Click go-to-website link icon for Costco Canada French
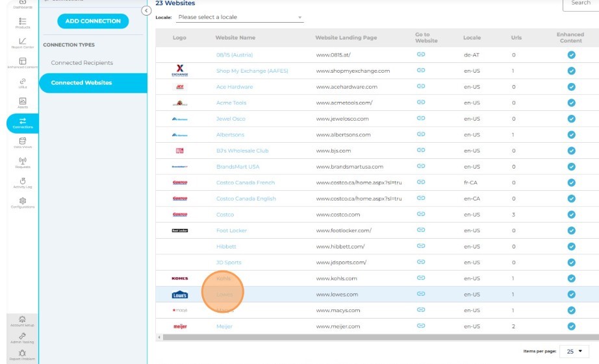This screenshot has width=599, height=364. (x=420, y=182)
